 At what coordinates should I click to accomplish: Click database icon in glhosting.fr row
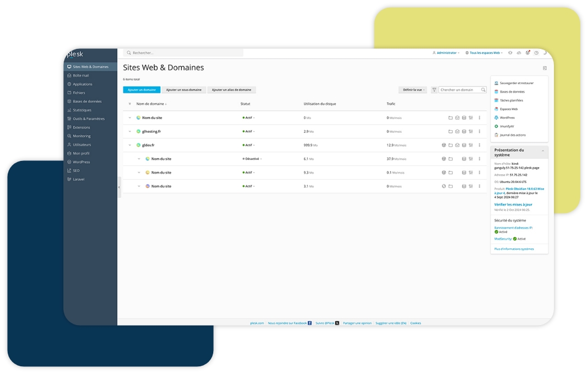coord(464,132)
